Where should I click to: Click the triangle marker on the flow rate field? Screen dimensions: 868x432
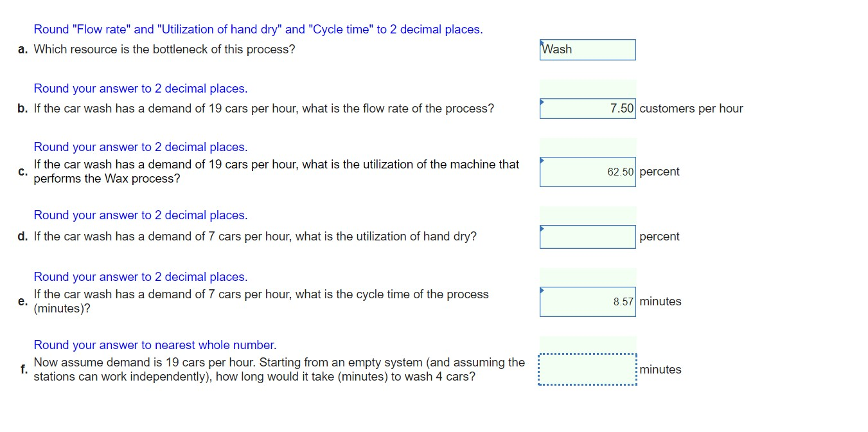542,102
